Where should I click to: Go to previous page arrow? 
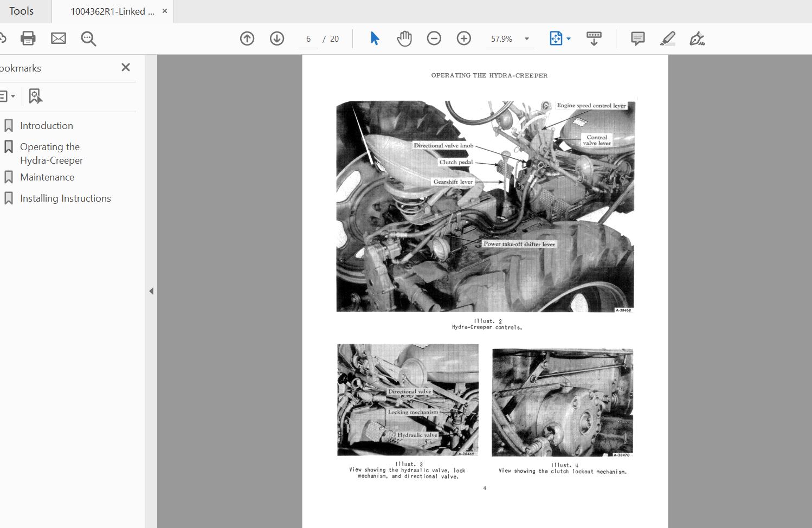(247, 38)
